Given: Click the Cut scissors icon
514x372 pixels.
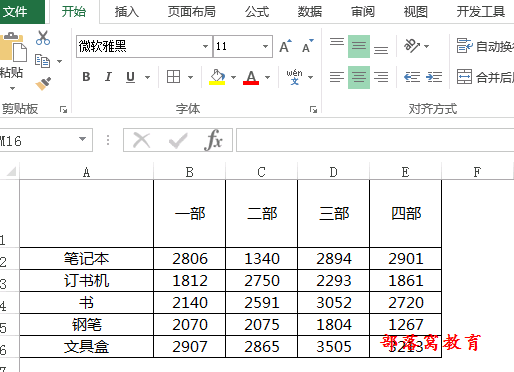Looking at the screenshot, I should point(43,38).
